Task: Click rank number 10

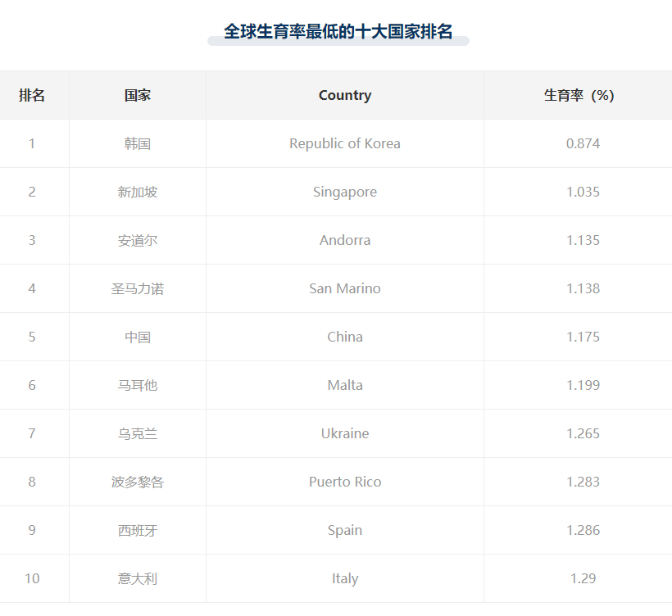Action: (32, 579)
